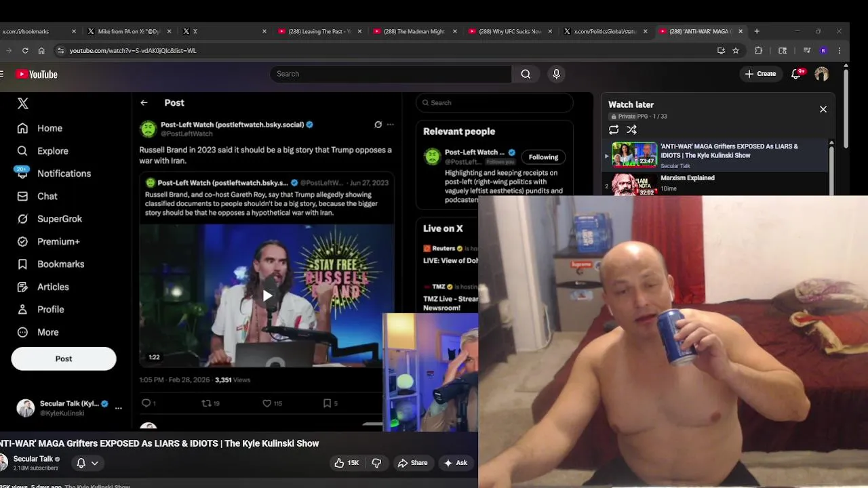Click the YouTube search field

point(391,74)
